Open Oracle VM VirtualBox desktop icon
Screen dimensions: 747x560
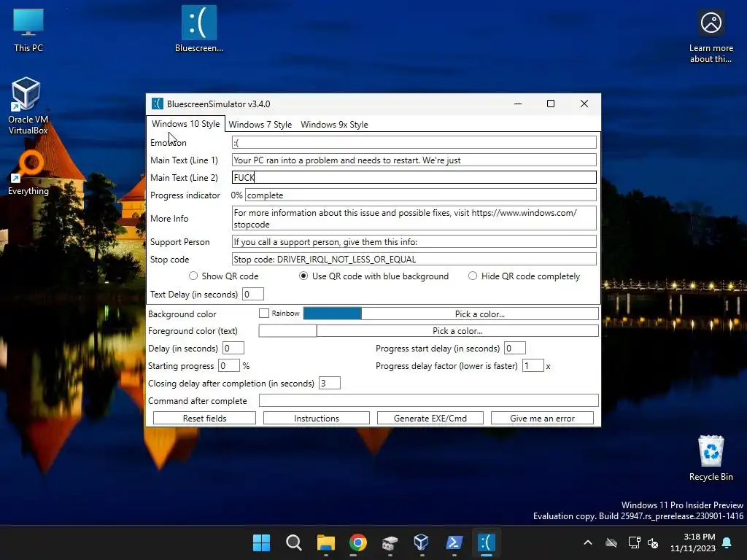coord(28,105)
